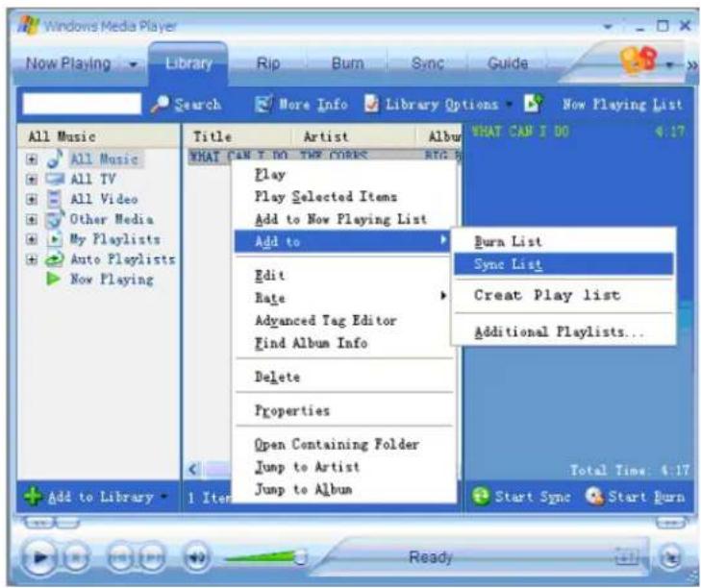Open the online stores dropdown arrow

pos(669,64)
